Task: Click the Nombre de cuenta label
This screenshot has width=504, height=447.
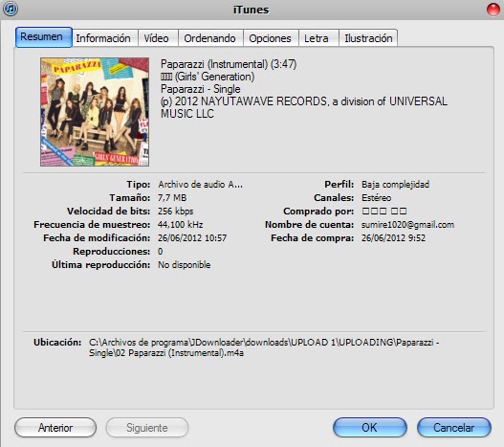Action: 309,224
